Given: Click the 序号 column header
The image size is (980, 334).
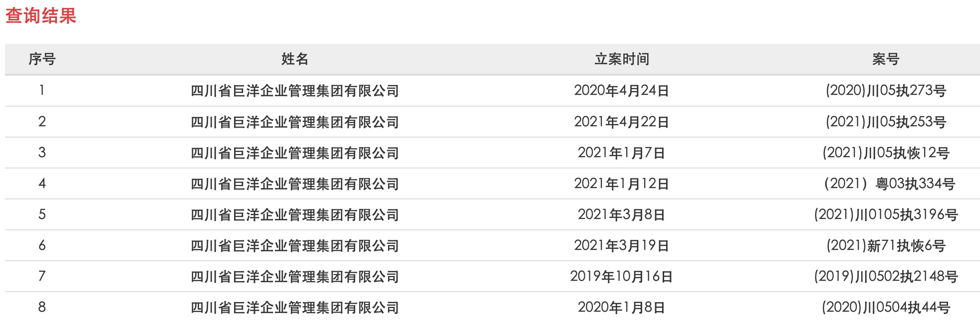Looking at the screenshot, I should click(x=42, y=59).
